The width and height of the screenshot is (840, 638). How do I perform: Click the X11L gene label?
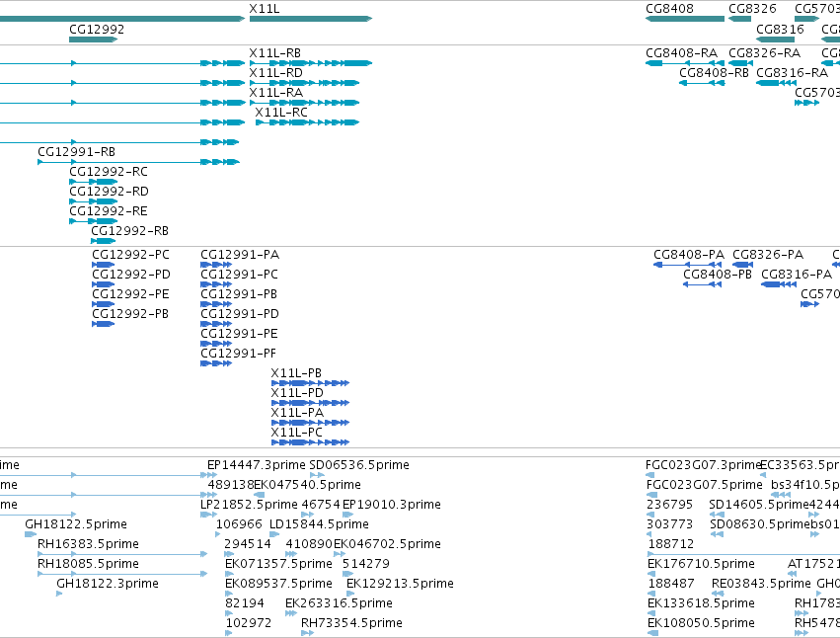(265, 9)
